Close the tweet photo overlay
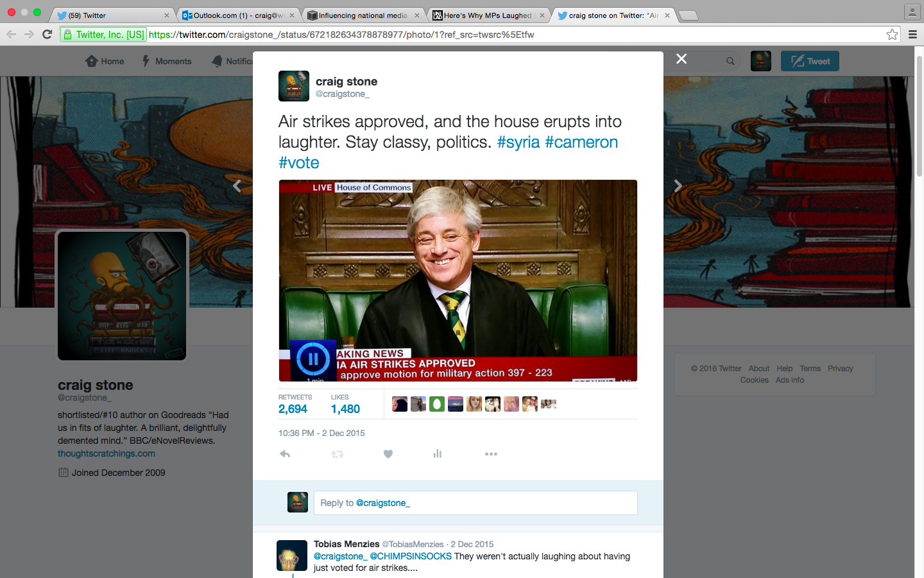This screenshot has width=924, height=578. [x=681, y=59]
